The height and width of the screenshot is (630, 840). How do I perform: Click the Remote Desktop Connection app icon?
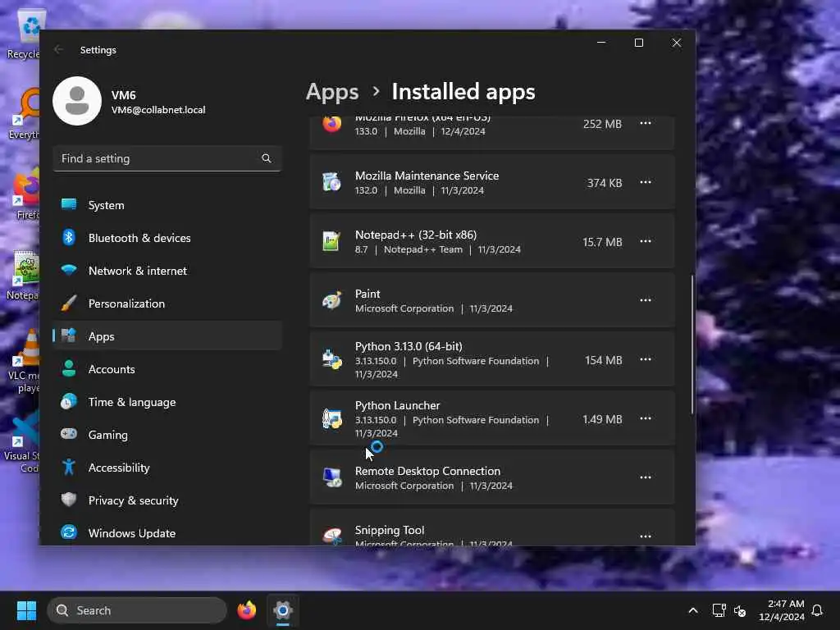331,477
